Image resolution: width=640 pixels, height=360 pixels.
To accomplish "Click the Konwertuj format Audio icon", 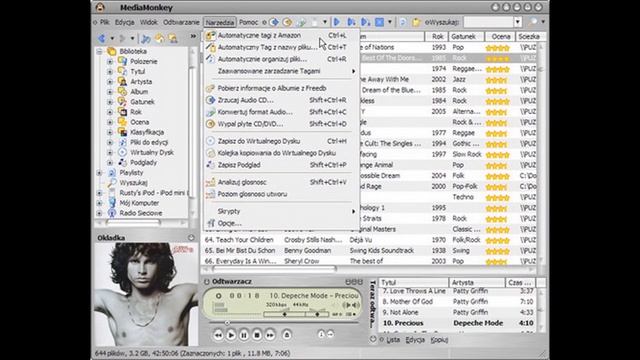I will point(210,112).
